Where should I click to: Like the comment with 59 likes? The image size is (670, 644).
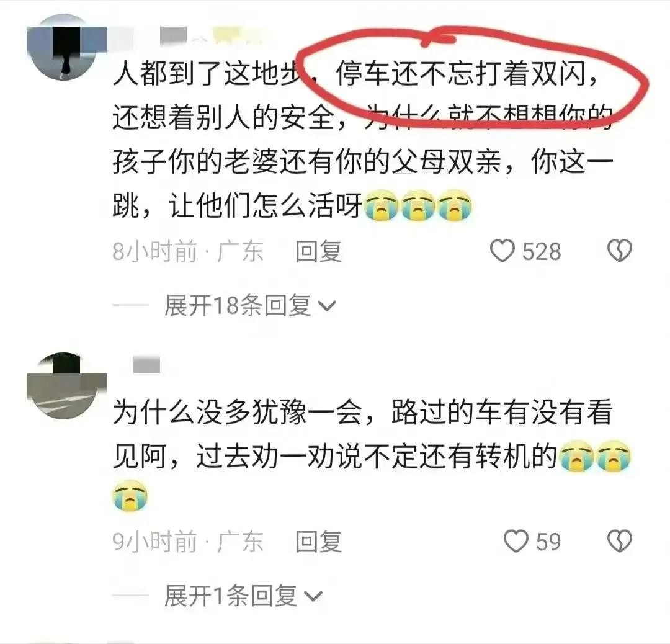pos(516,542)
